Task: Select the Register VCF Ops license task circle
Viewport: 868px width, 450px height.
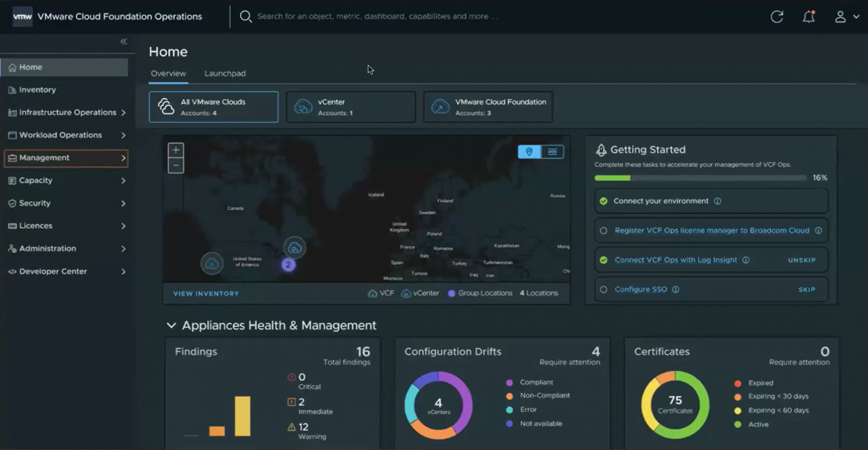Action: coord(604,230)
